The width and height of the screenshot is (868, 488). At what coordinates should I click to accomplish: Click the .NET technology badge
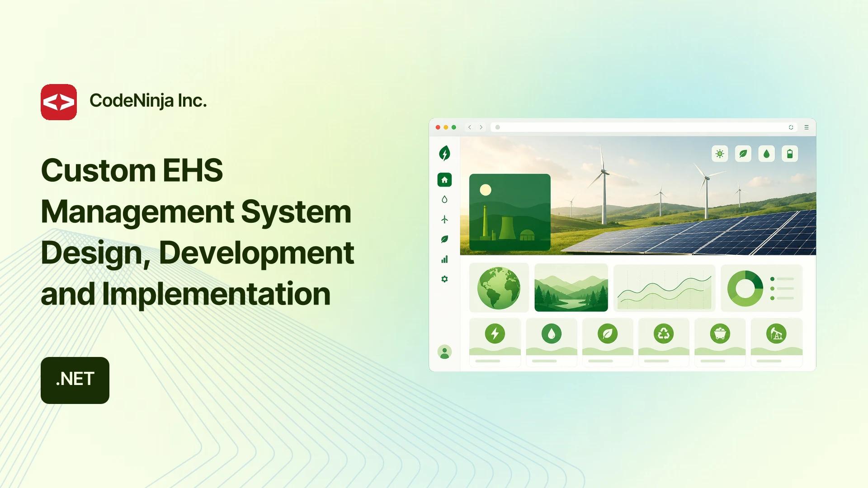pos(75,380)
